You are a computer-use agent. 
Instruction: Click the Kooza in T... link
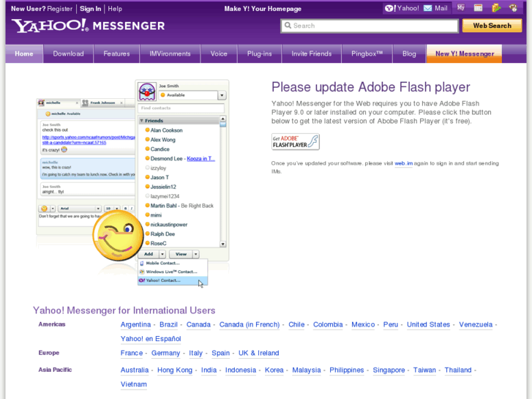pos(201,159)
